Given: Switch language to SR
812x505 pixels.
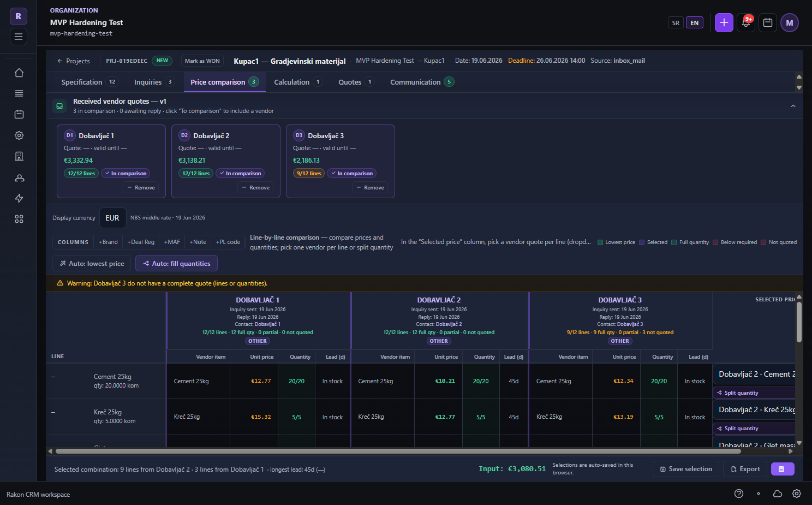Looking at the screenshot, I should point(676,23).
